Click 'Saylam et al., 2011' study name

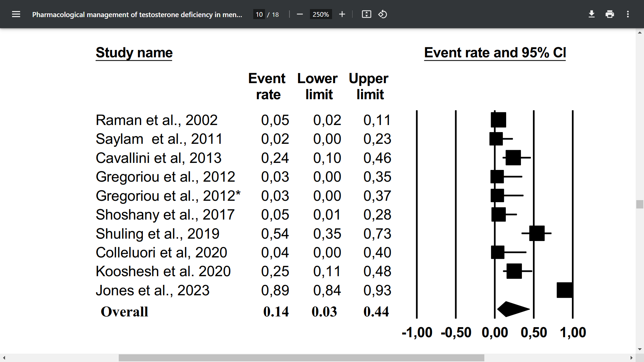(159, 139)
